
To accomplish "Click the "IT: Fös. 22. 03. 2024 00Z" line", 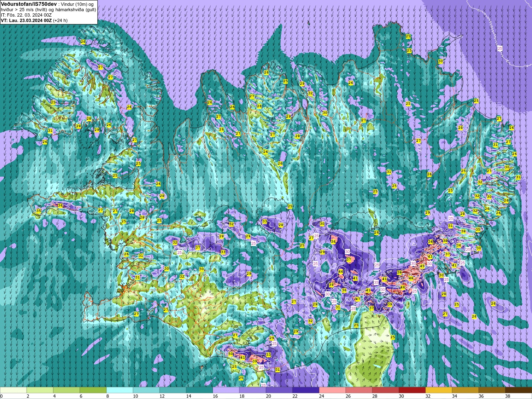I will tap(26, 15).
